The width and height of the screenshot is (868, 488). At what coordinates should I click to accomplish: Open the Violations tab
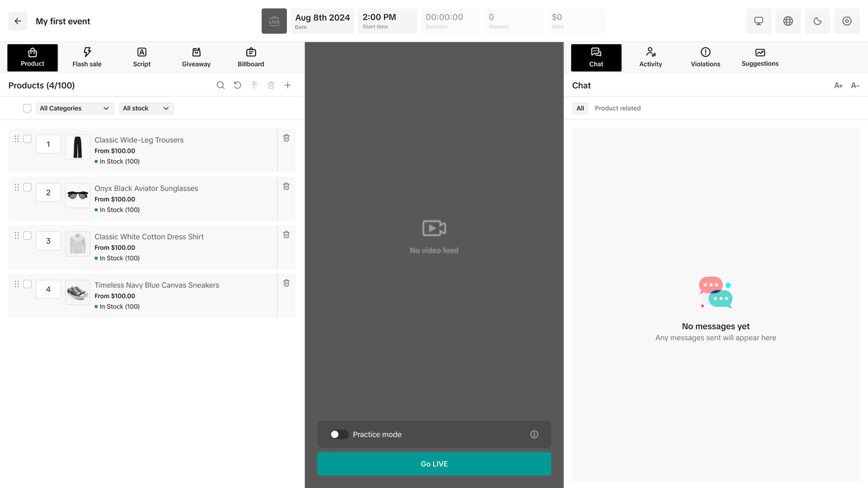coord(705,58)
